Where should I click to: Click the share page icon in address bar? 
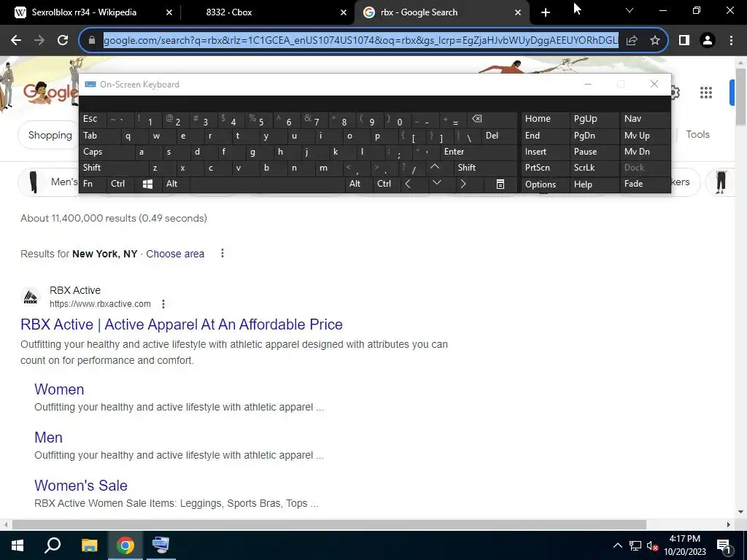(632, 41)
